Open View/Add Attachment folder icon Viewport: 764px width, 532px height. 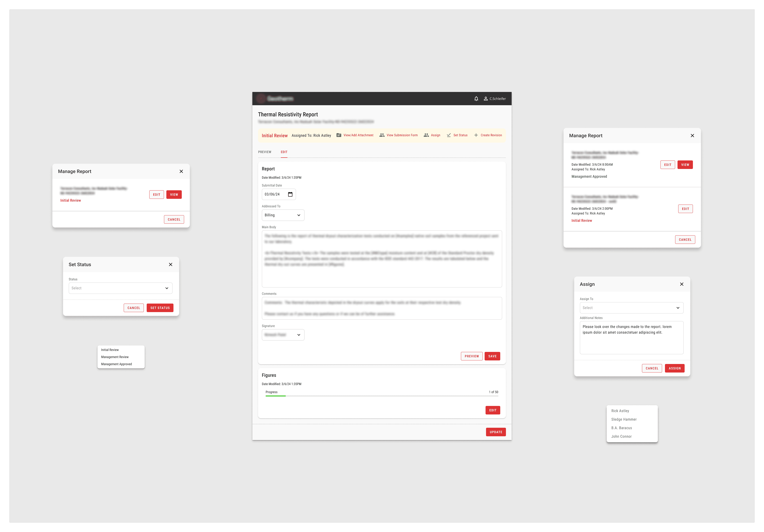339,135
